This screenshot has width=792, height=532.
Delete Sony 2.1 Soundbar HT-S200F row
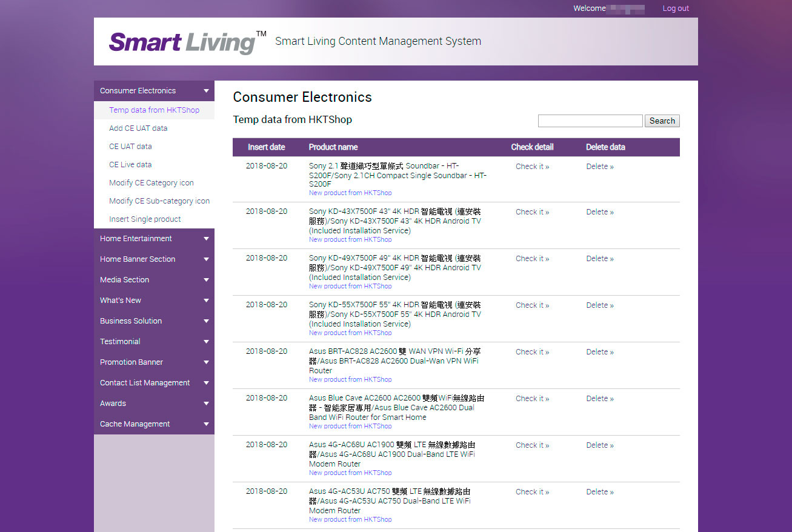pyautogui.click(x=600, y=167)
